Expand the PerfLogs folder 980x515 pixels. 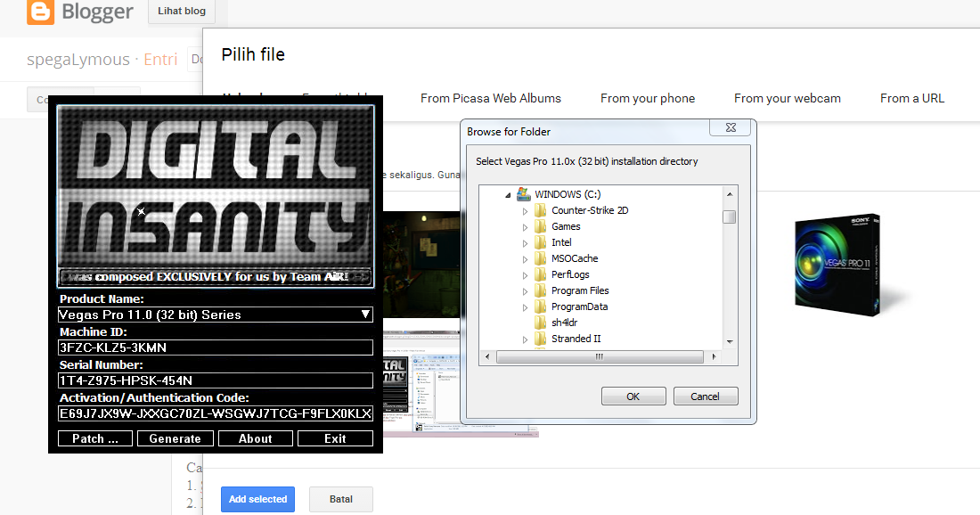click(525, 275)
